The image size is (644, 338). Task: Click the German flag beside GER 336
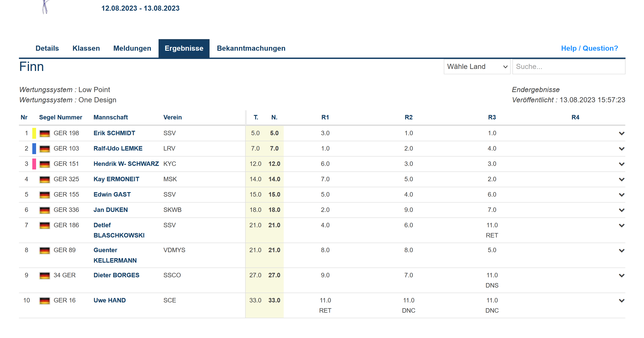point(45,210)
